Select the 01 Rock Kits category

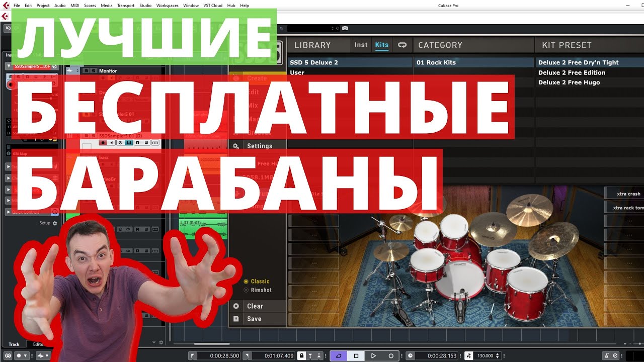474,62
